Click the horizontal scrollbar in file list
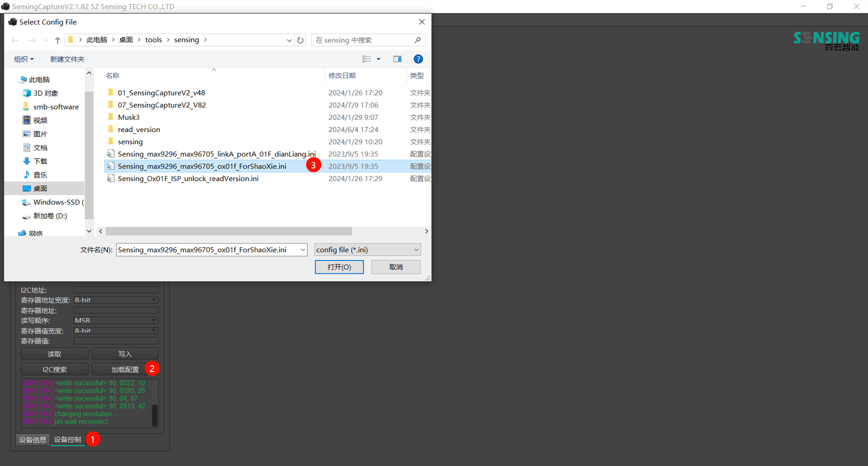 click(229, 232)
